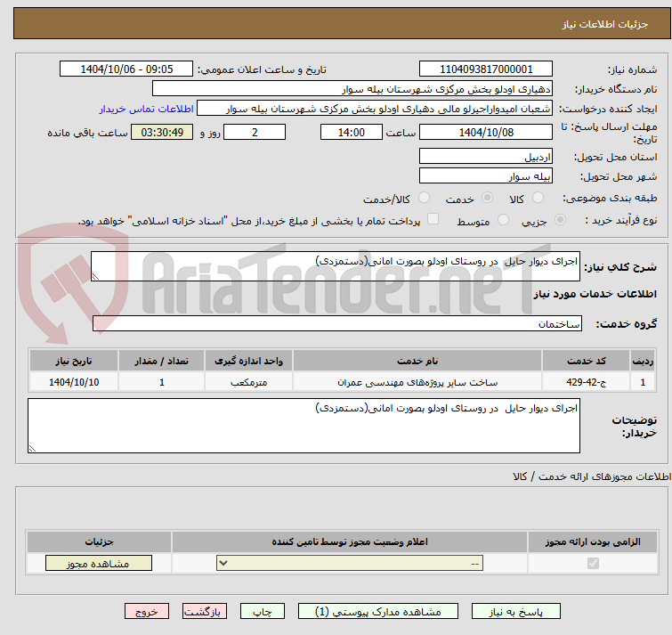Toggle the اسناد خزانه اسلامی payment checkbox
This screenshot has height=635, width=672.
coord(433,220)
